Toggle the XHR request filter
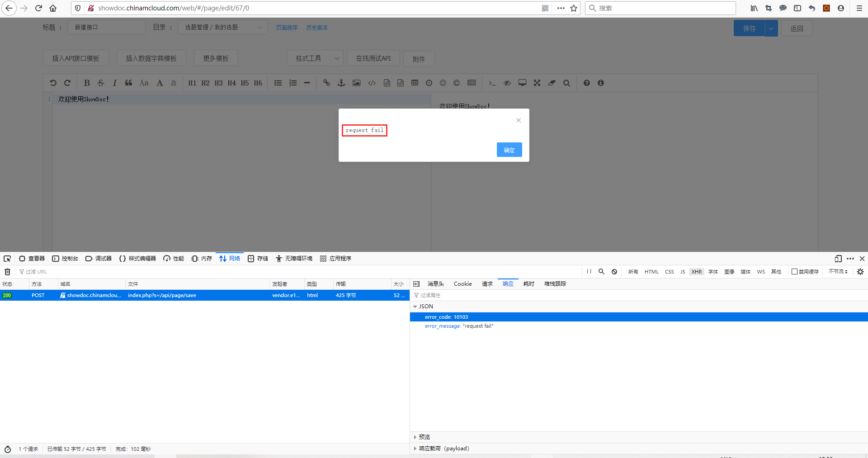 [x=697, y=272]
